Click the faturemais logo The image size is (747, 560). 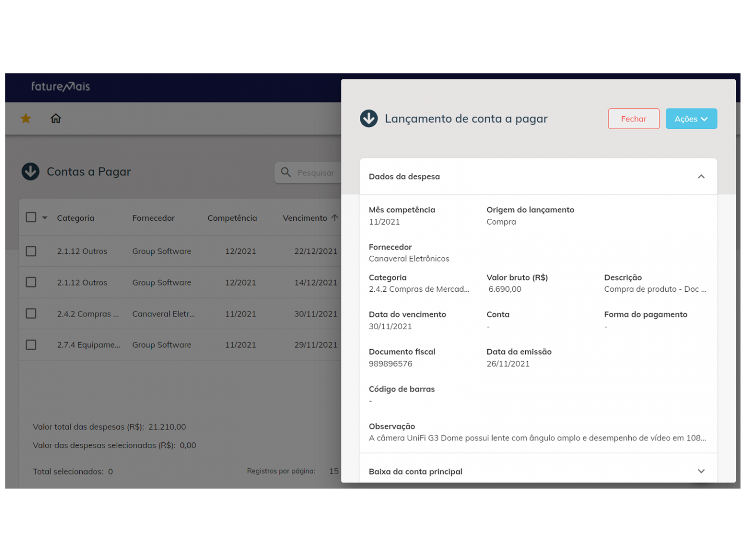pyautogui.click(x=60, y=87)
